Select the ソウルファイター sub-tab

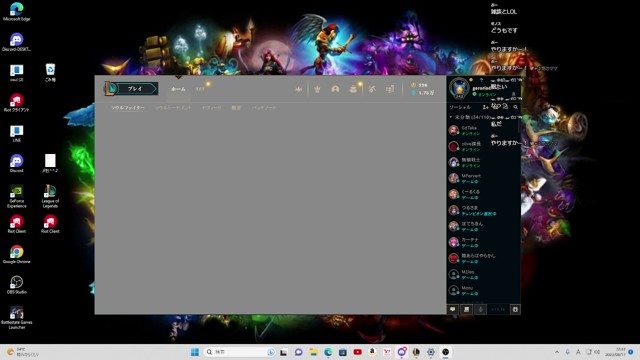coord(128,108)
